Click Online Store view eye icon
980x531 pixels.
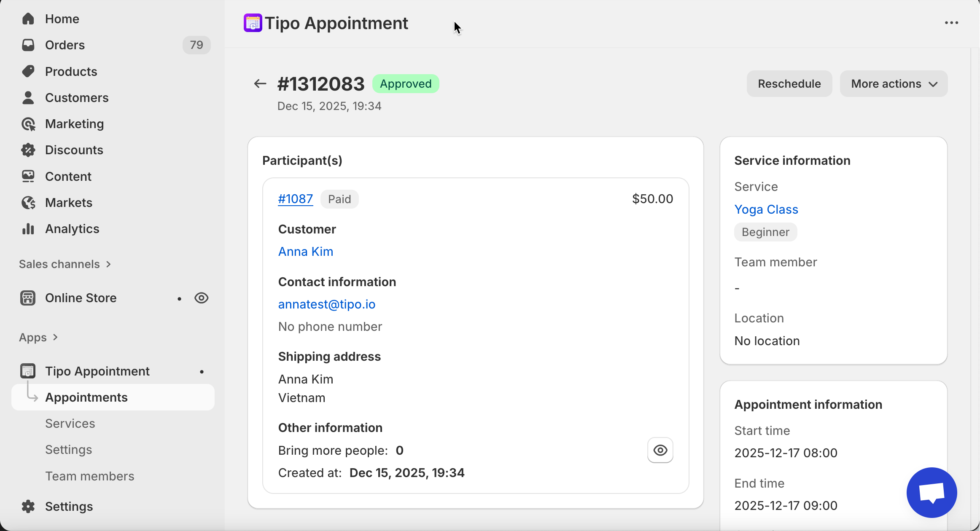click(202, 298)
